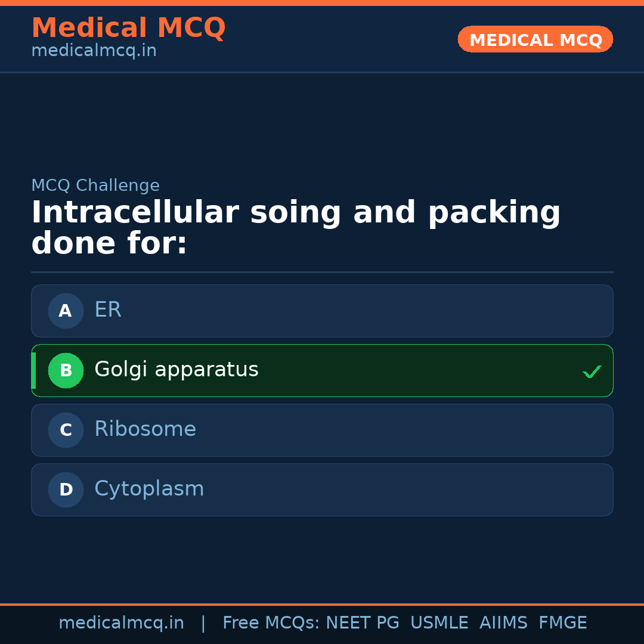
Task: Click the green letter B circle
Action: [x=66, y=370]
